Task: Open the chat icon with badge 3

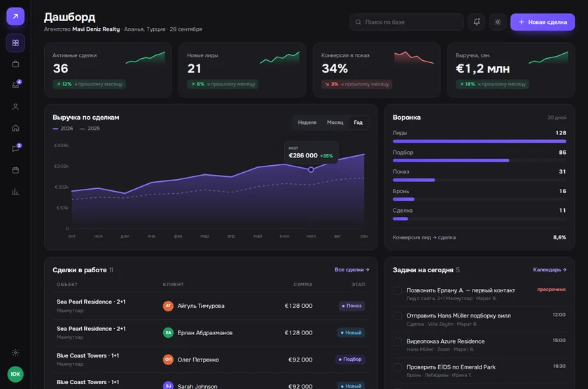Action: click(x=15, y=149)
